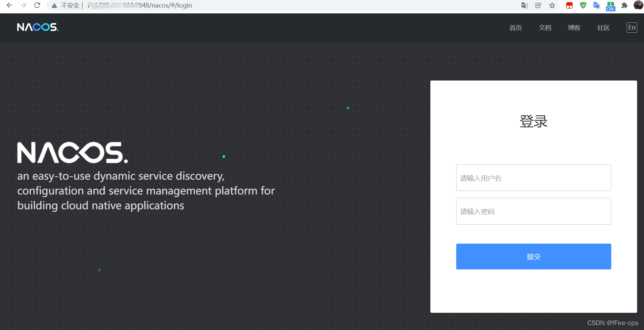The image size is (644, 330).
Task: Bookmark this page with the star icon
Action: [552, 5]
